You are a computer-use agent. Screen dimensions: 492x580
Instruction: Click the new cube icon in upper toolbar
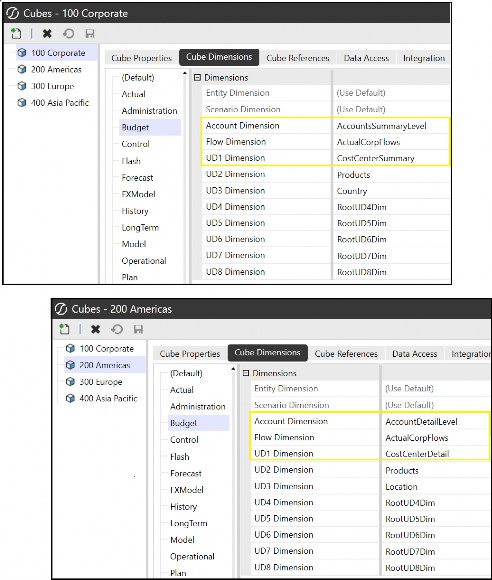tap(16, 34)
